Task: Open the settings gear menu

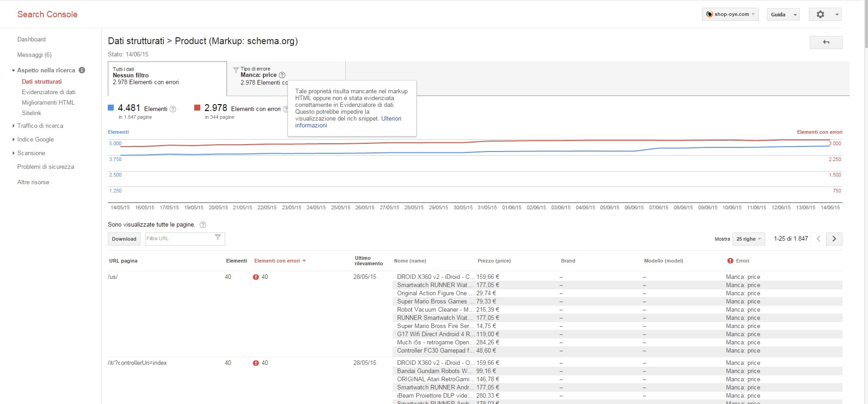Action: (x=825, y=15)
